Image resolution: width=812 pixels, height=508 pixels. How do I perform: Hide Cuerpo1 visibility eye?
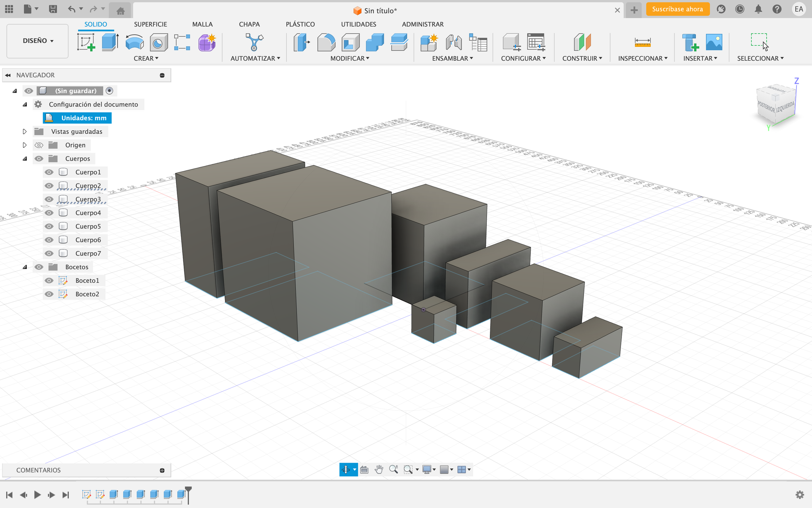click(49, 172)
